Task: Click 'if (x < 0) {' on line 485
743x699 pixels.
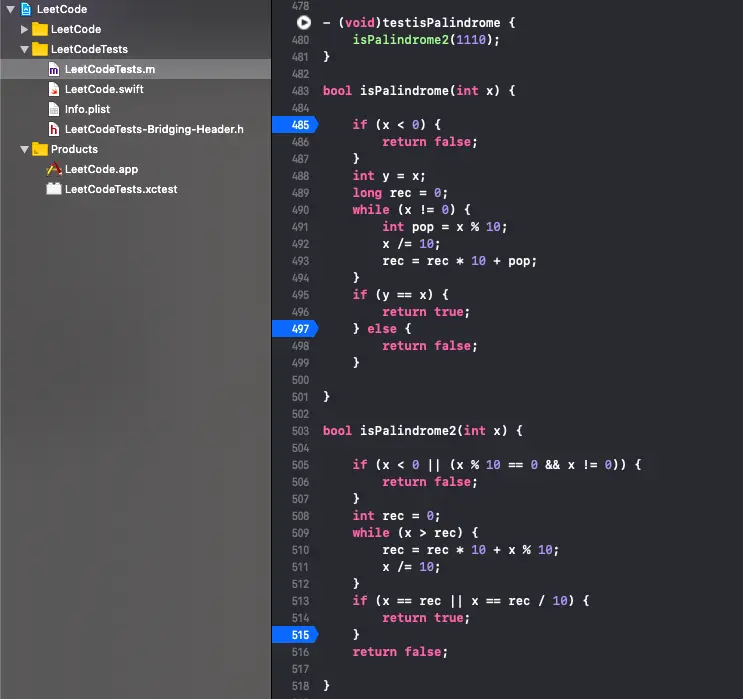Action: click(x=397, y=125)
